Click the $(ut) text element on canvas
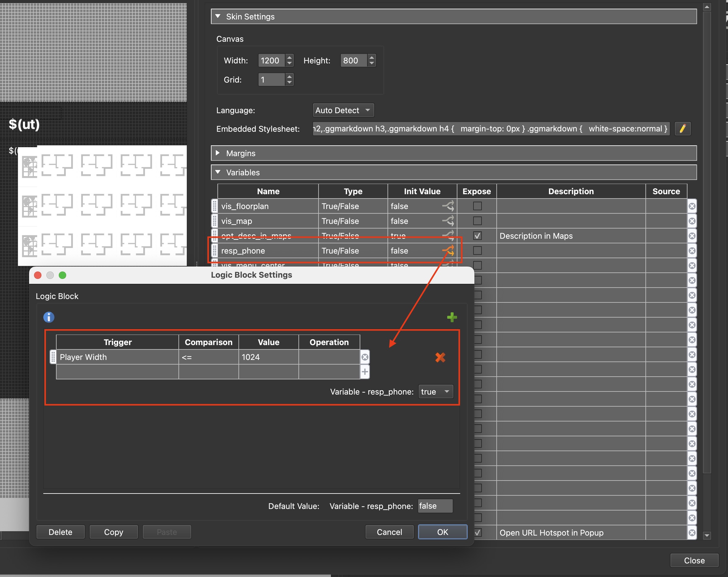 [24, 124]
